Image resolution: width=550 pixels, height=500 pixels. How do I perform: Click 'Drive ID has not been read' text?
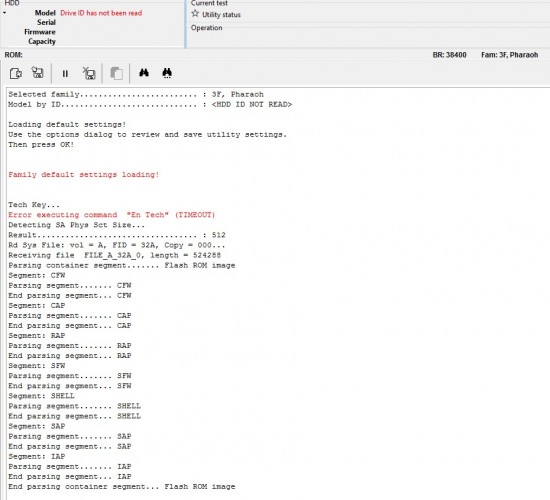(x=101, y=13)
